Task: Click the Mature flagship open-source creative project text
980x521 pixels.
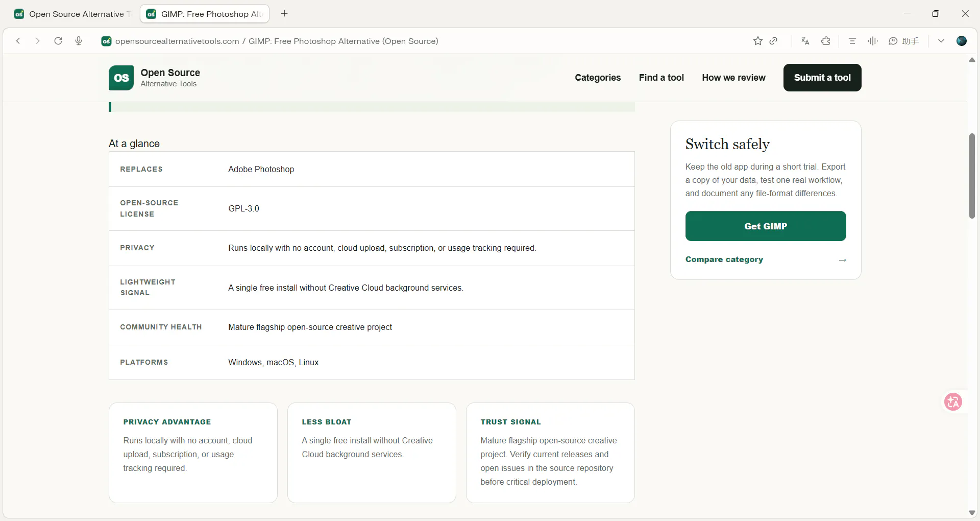Action: click(x=310, y=327)
